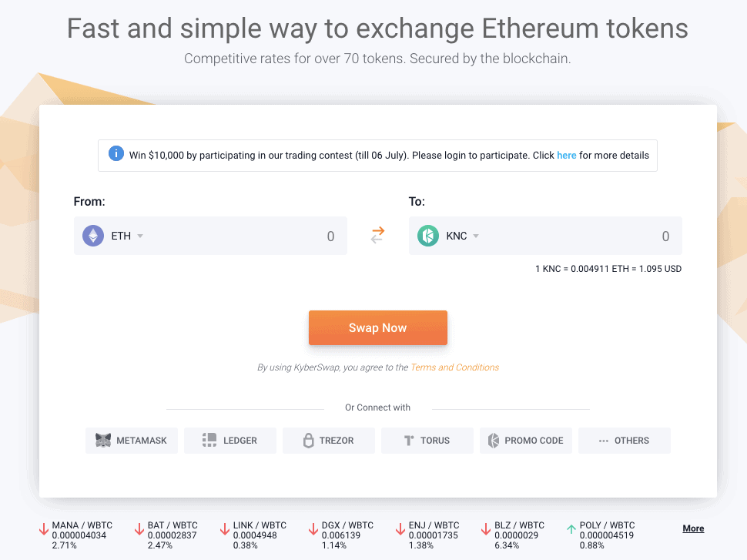Viewport: 747px width, 560px height.
Task: Select the POLY / WBTC ticker pair
Action: 601,535
